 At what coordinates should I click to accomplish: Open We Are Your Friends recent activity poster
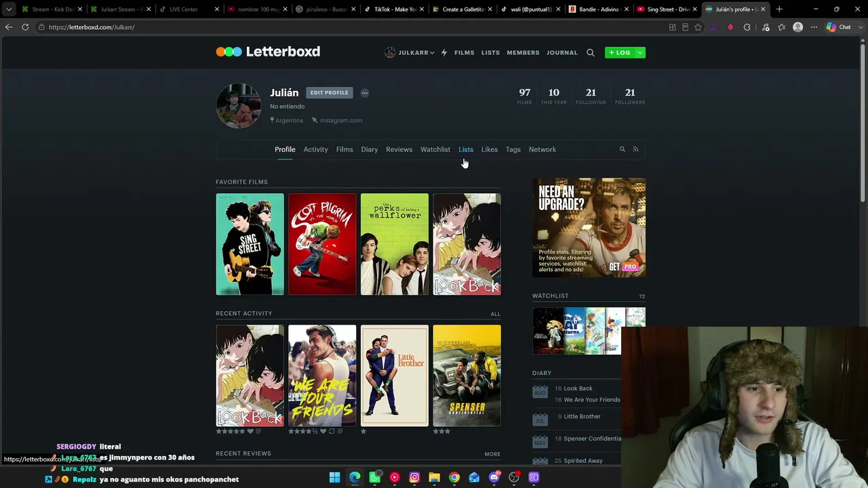tap(322, 375)
